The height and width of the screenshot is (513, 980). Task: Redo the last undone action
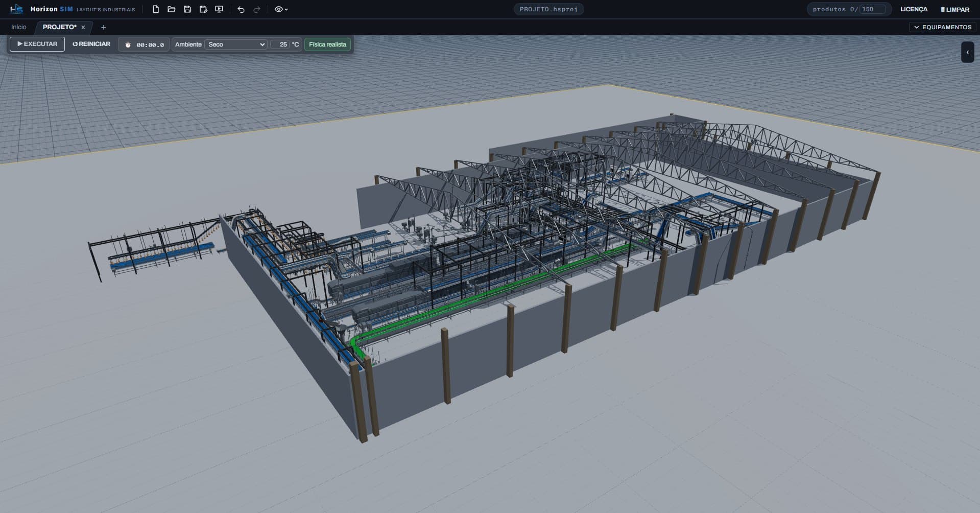(x=257, y=9)
